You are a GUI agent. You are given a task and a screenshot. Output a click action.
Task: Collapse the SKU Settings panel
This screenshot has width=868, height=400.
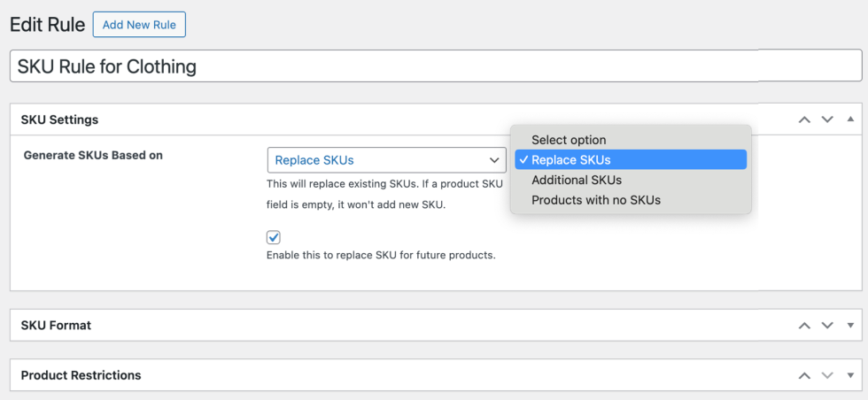point(850,119)
